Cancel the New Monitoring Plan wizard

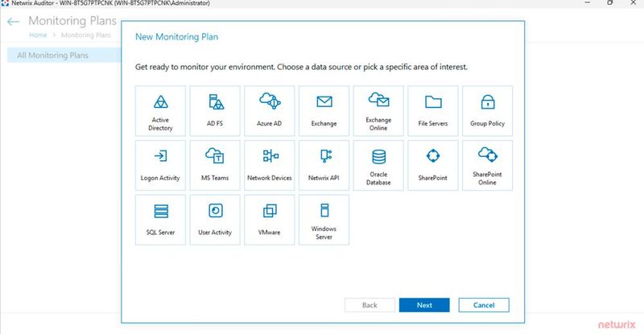click(x=484, y=305)
